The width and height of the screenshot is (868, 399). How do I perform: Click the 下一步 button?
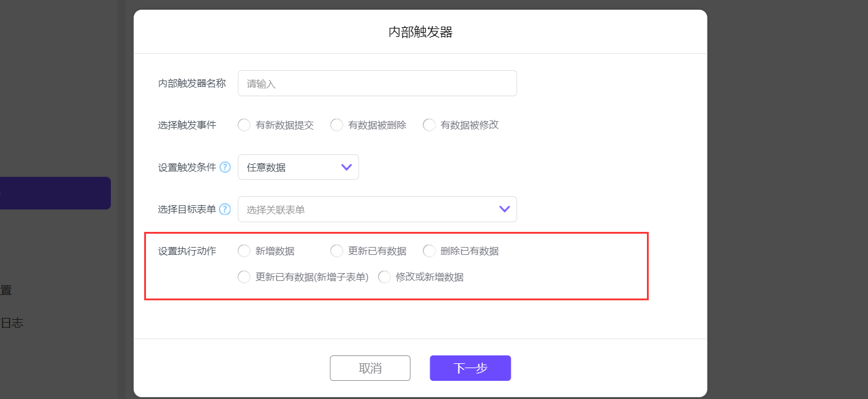470,368
